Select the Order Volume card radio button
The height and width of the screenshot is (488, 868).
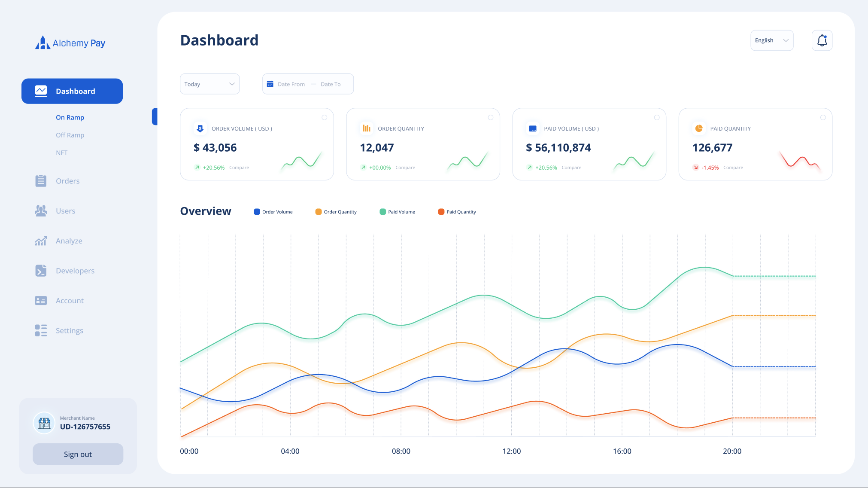point(325,118)
